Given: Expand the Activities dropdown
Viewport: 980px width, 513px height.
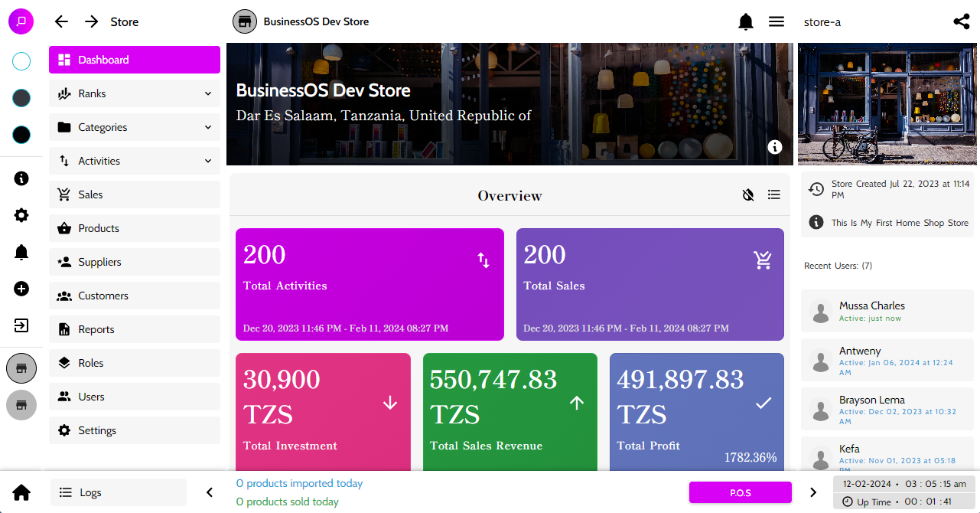Looking at the screenshot, I should click(x=135, y=161).
